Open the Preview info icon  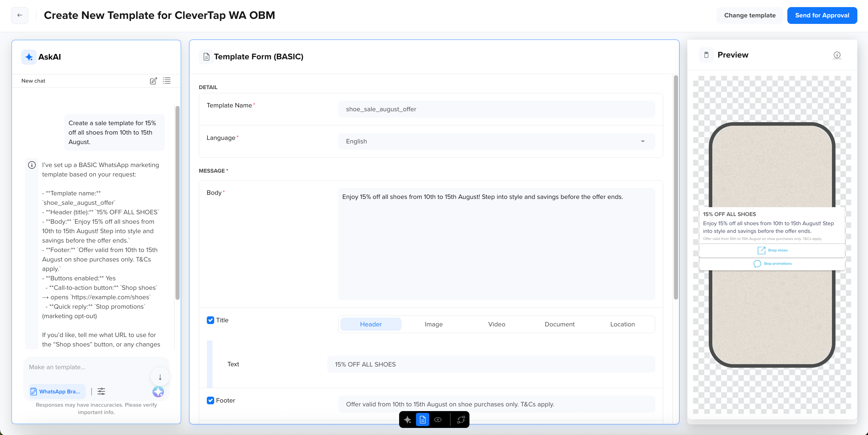coord(837,55)
